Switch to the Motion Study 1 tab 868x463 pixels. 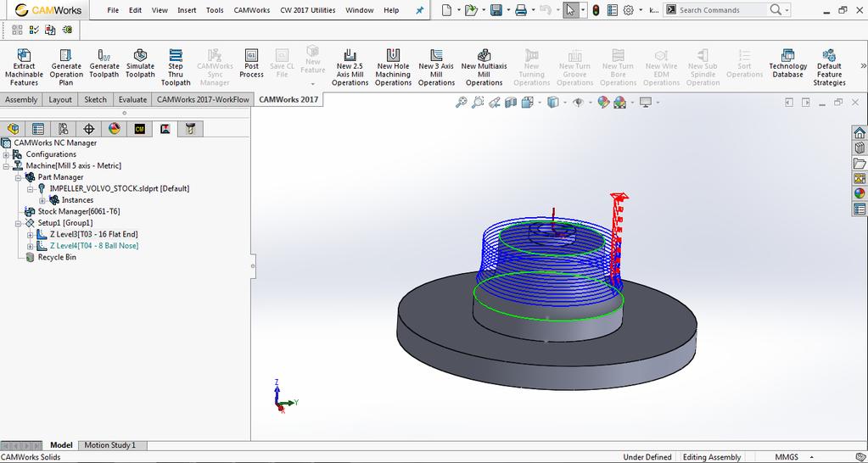click(x=109, y=445)
